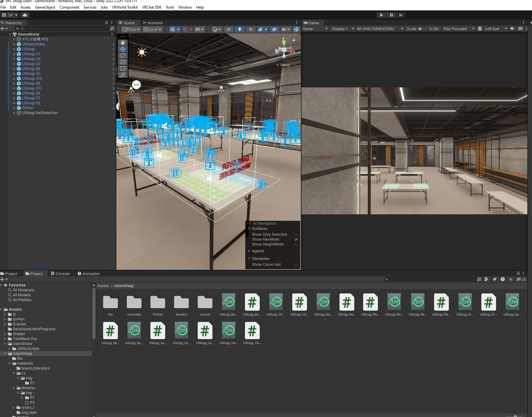Enable Show Only Selected checkbox

click(296, 235)
